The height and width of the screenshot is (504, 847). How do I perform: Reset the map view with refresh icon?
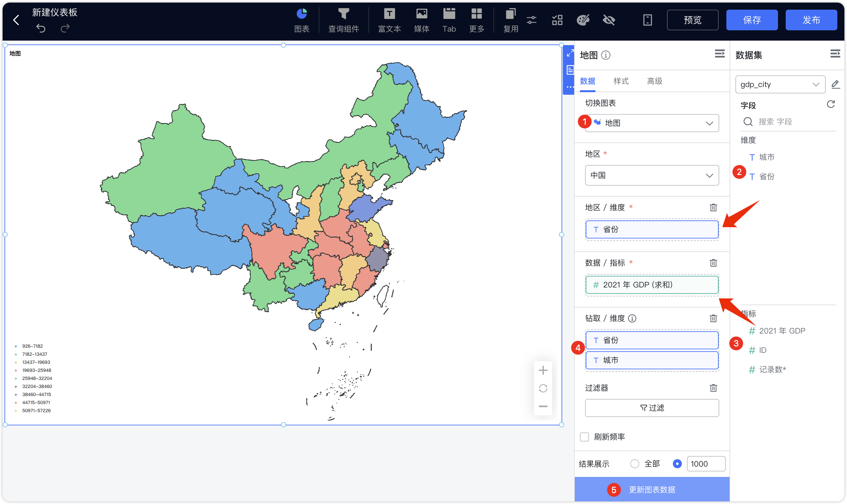[x=543, y=389]
